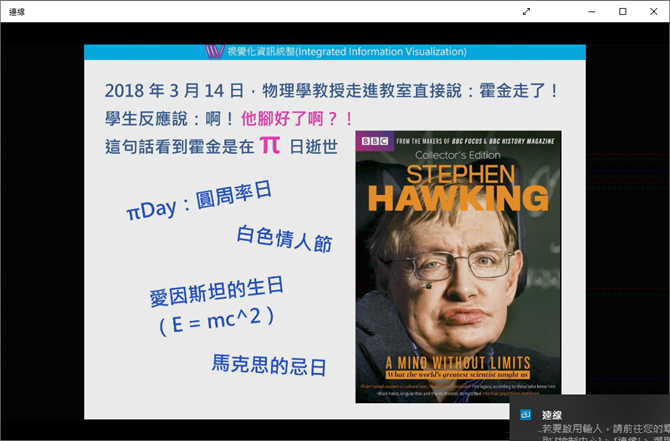Click the text 白色情人節

point(285,239)
